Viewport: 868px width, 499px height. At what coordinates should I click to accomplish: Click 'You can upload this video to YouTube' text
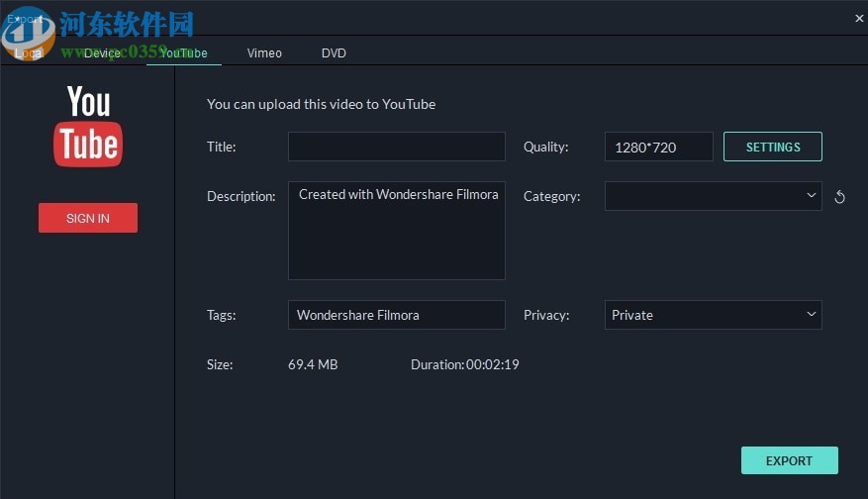point(321,104)
